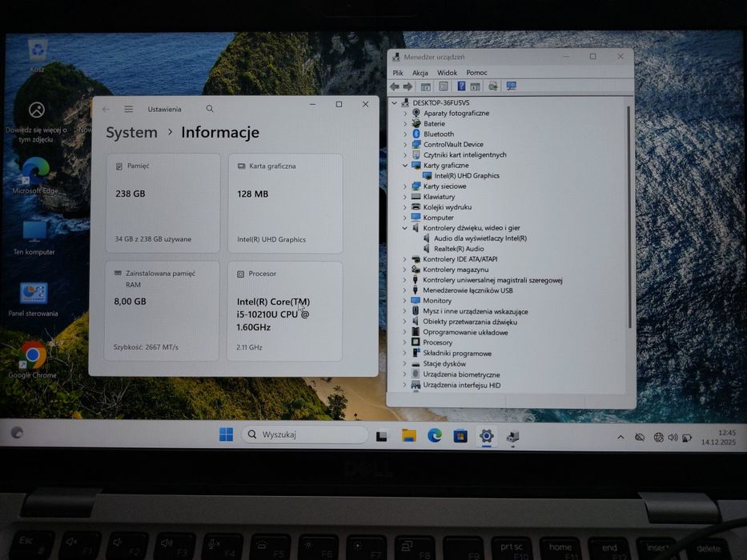The height and width of the screenshot is (560, 747).
Task: Click the Karta graficzna 128 MB card
Action: click(x=285, y=203)
